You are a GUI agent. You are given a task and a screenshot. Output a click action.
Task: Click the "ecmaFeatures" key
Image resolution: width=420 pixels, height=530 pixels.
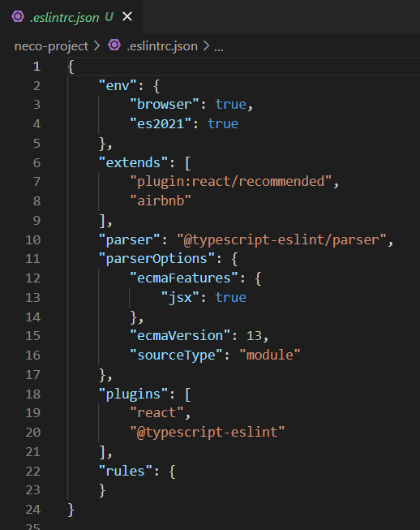[x=184, y=278]
